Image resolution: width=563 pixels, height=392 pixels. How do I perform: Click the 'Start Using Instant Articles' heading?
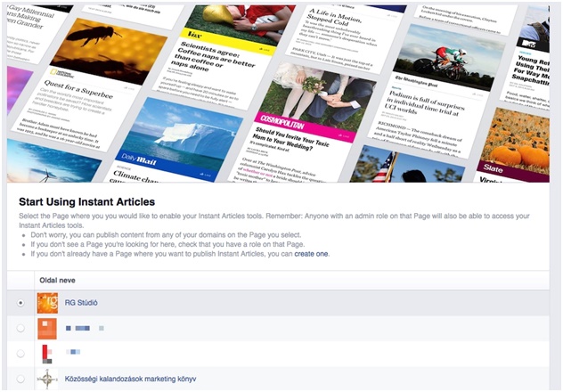tap(87, 201)
